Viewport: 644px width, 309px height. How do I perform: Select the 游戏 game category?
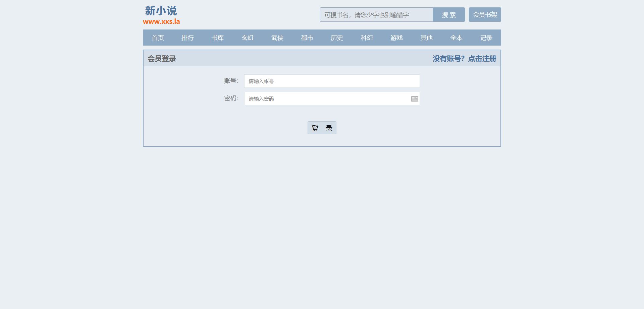coord(396,38)
